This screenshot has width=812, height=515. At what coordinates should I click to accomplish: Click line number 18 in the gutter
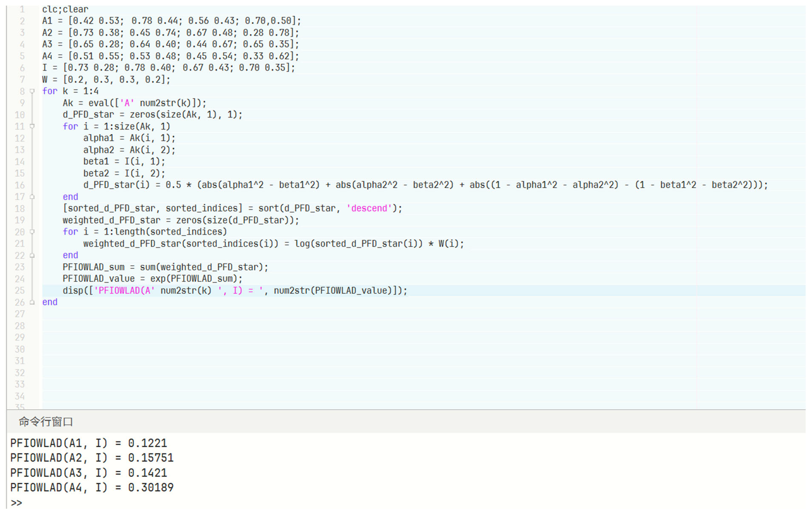coord(20,209)
